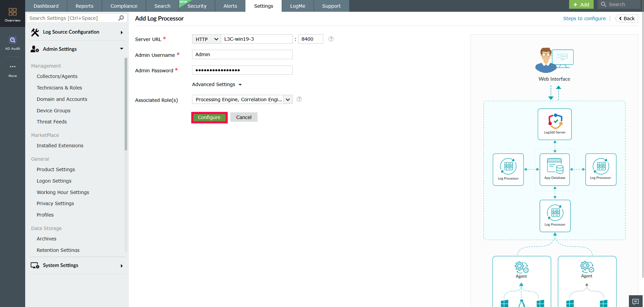644x307 pixels.
Task: Click the System Settings monitor icon
Action: tap(35, 265)
